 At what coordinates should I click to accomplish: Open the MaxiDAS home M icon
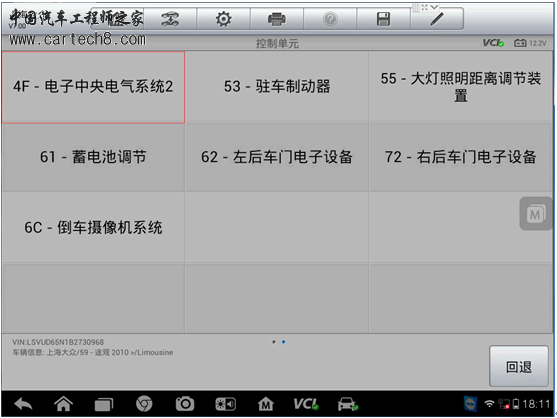pyautogui.click(x=266, y=404)
